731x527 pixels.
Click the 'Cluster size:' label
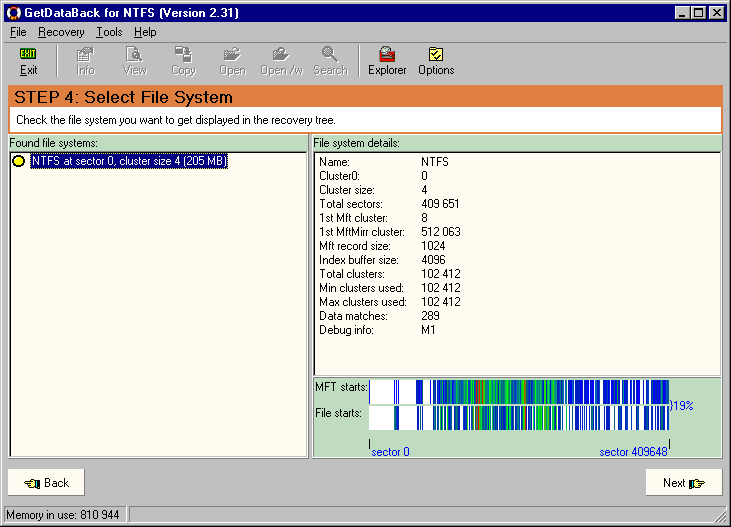point(347,190)
